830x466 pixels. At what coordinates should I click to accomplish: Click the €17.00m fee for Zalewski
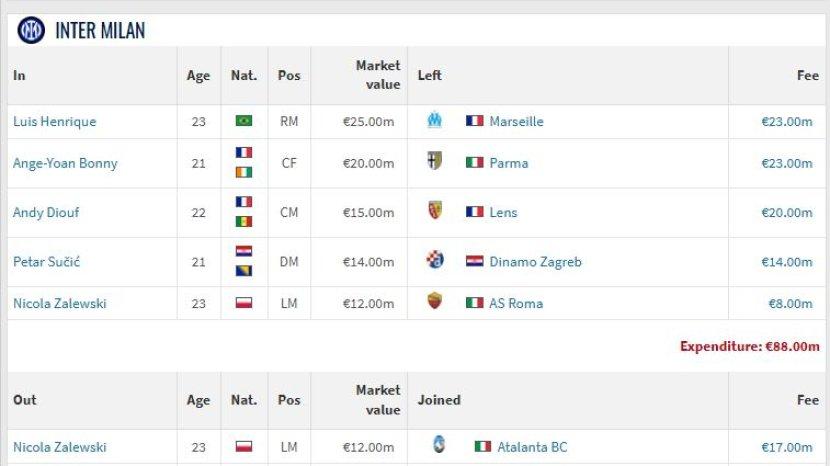[x=786, y=447]
